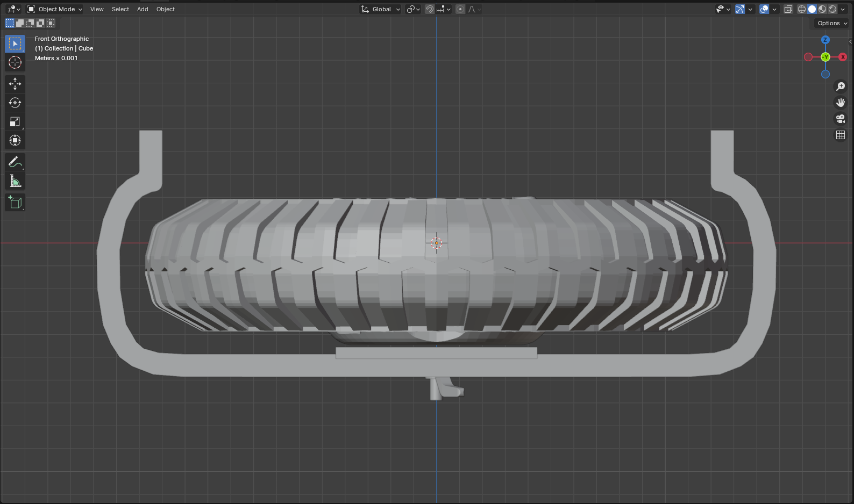Activate the Rotate tool

[15, 103]
